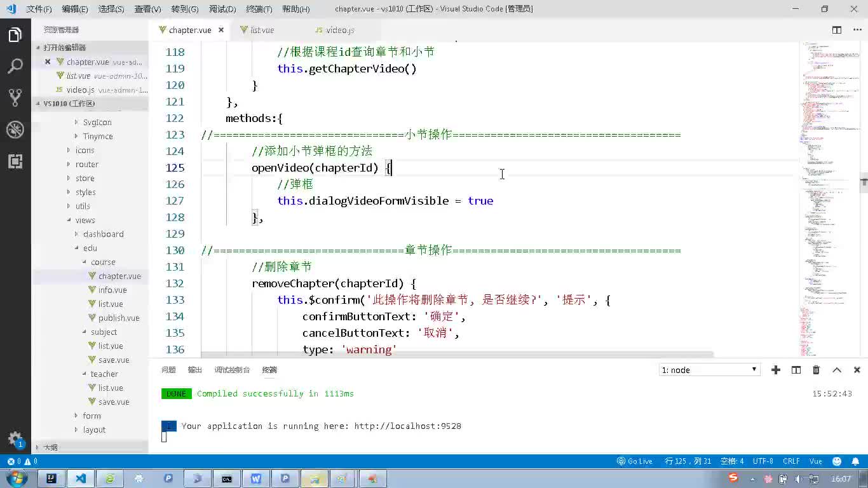Click the editor horizontal scrollbar
The height and width of the screenshot is (488, 868).
[457, 354]
